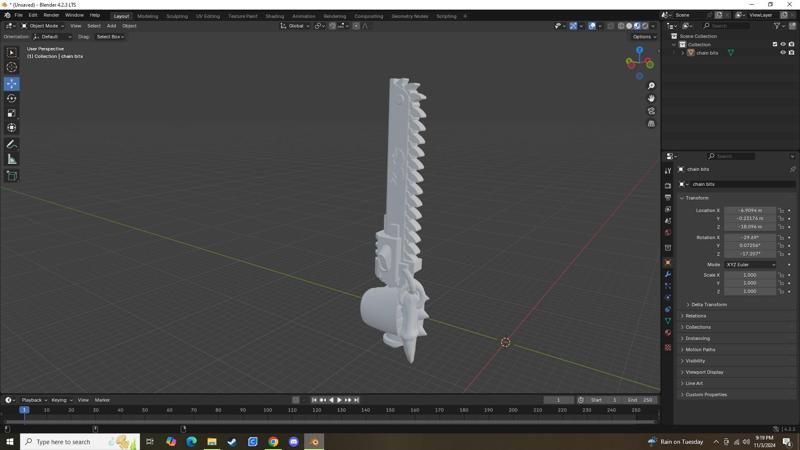Play the timeline animation
800x450 pixels.
339,400
